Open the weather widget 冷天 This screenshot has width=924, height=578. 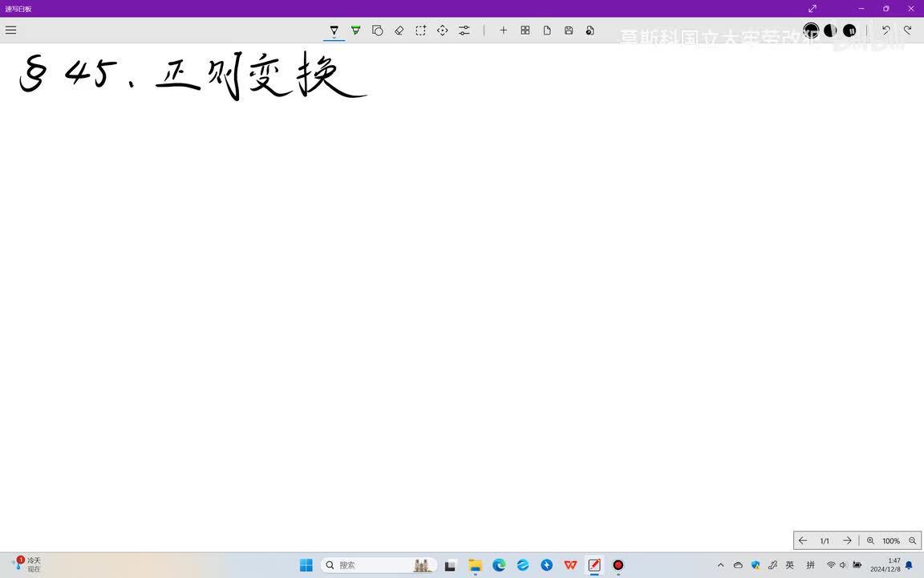click(x=26, y=564)
